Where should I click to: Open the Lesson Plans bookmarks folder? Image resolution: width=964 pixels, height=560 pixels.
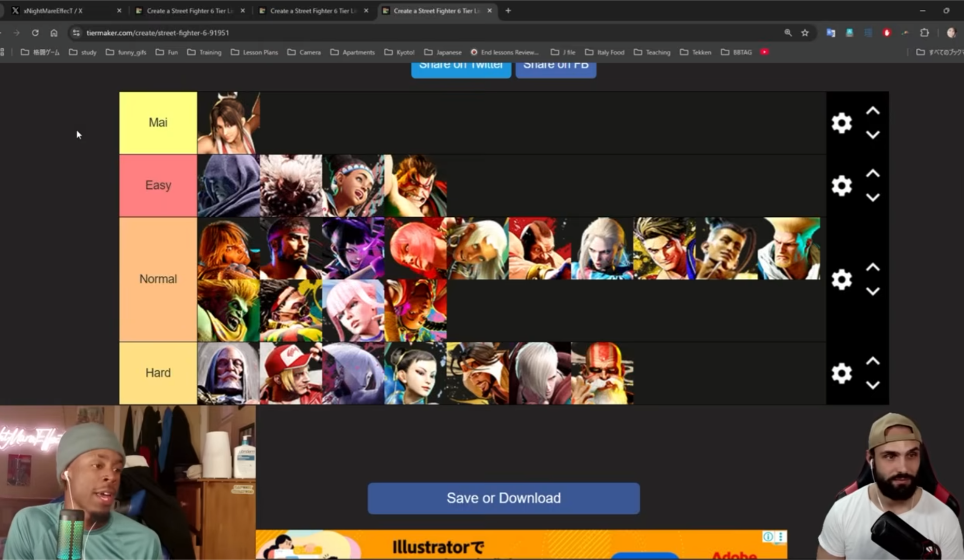point(254,52)
